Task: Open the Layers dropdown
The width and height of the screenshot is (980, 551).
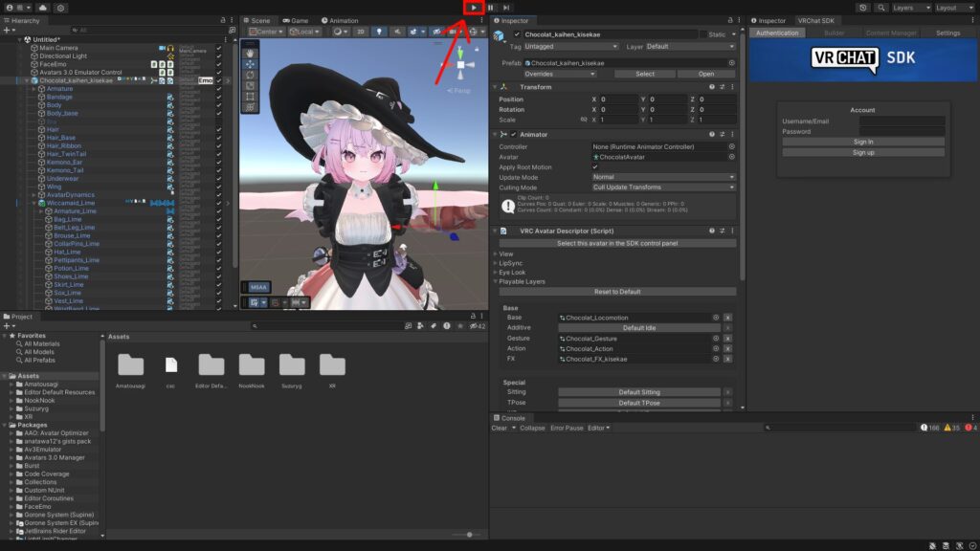Action: coord(910,8)
